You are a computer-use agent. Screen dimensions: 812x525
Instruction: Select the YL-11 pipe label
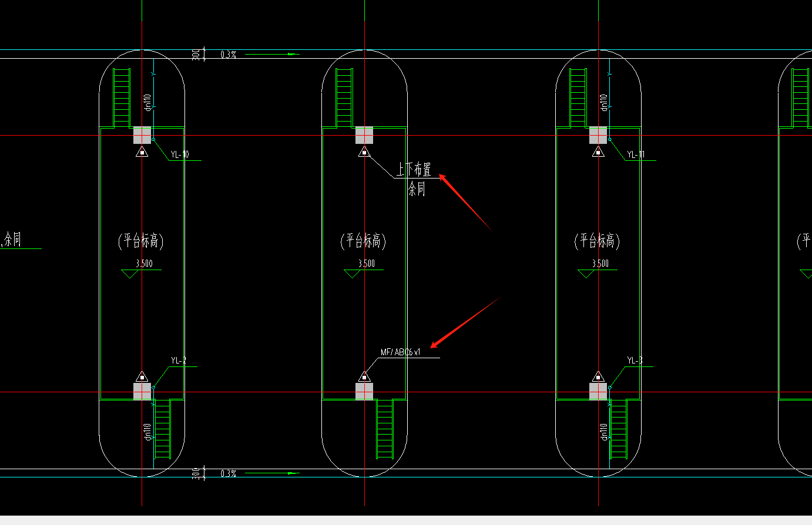tap(636, 155)
